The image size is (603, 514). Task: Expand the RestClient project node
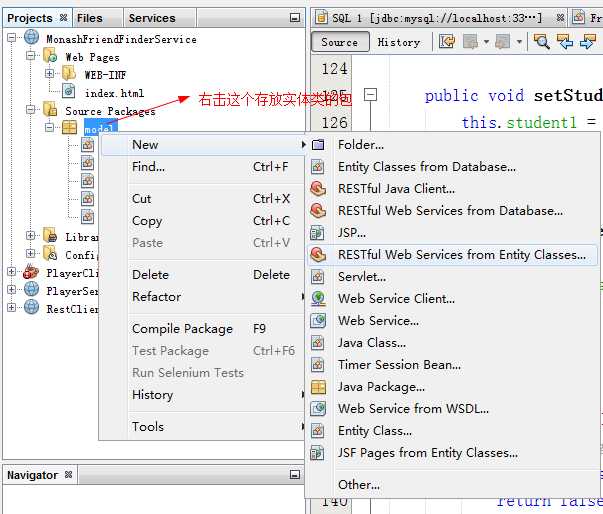(12, 308)
